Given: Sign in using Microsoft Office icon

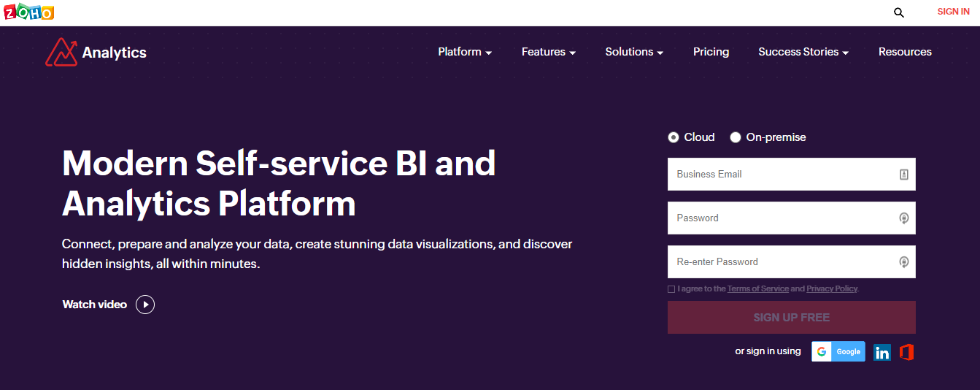Looking at the screenshot, I should coord(906,352).
